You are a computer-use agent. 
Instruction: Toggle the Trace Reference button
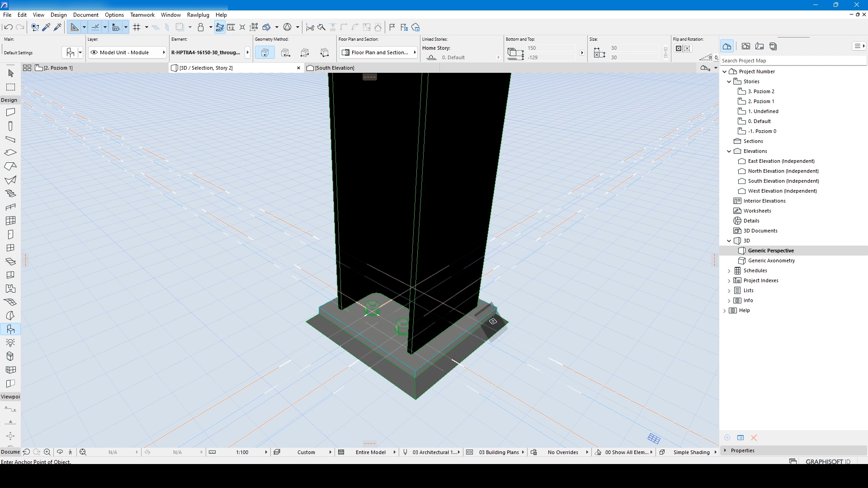coord(179,27)
